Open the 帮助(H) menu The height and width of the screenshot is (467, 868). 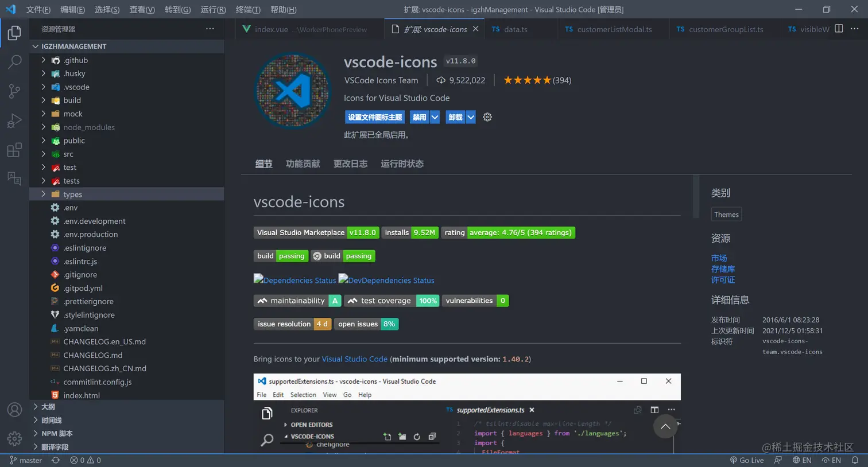coord(283,10)
